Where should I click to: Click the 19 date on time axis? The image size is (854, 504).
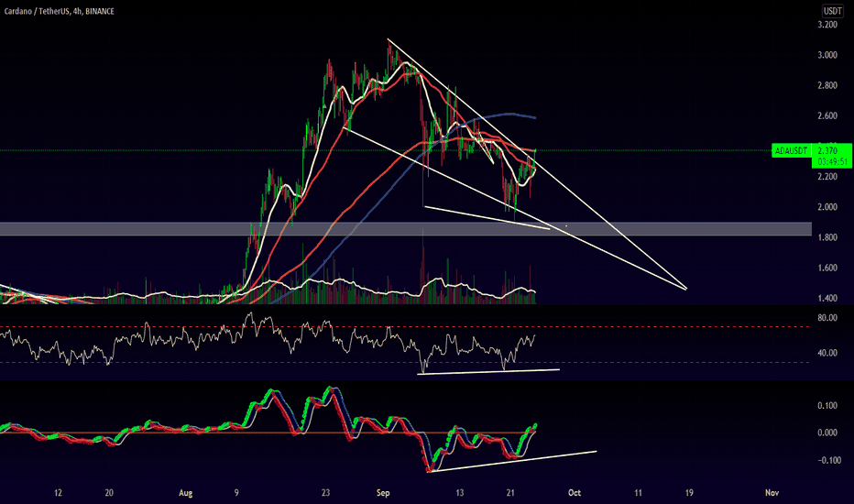pos(689,493)
